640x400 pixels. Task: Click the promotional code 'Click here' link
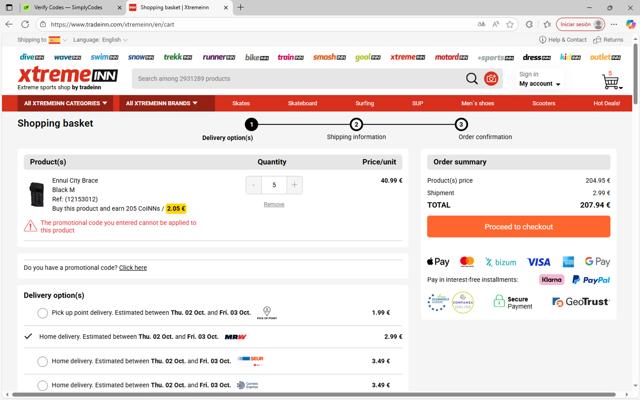(x=133, y=268)
